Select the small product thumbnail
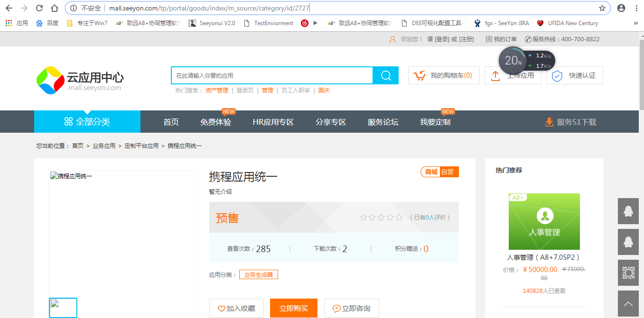The image size is (644, 318). (x=63, y=308)
